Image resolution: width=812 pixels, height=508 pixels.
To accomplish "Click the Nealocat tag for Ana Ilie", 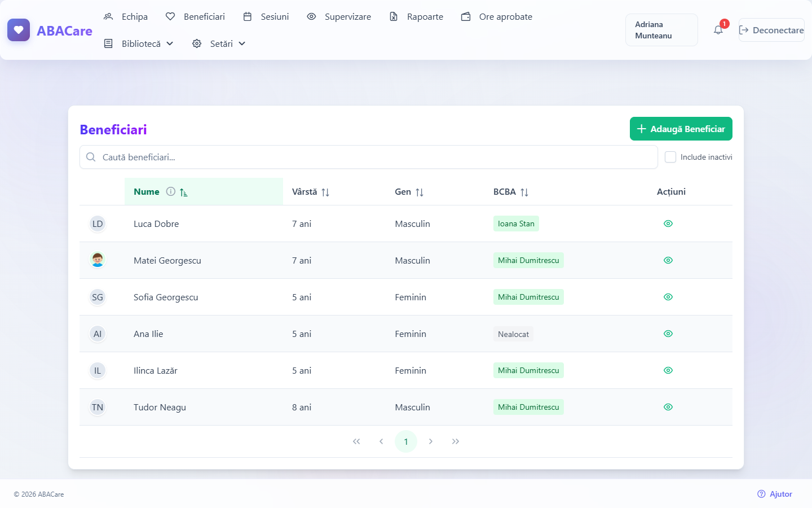I will pyautogui.click(x=513, y=334).
